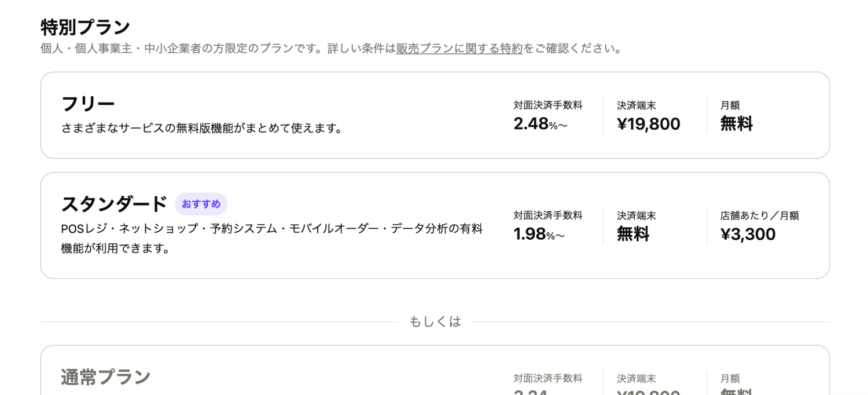Click the スタンダード plan POSレジ description
The image size is (868, 395).
click(271, 229)
